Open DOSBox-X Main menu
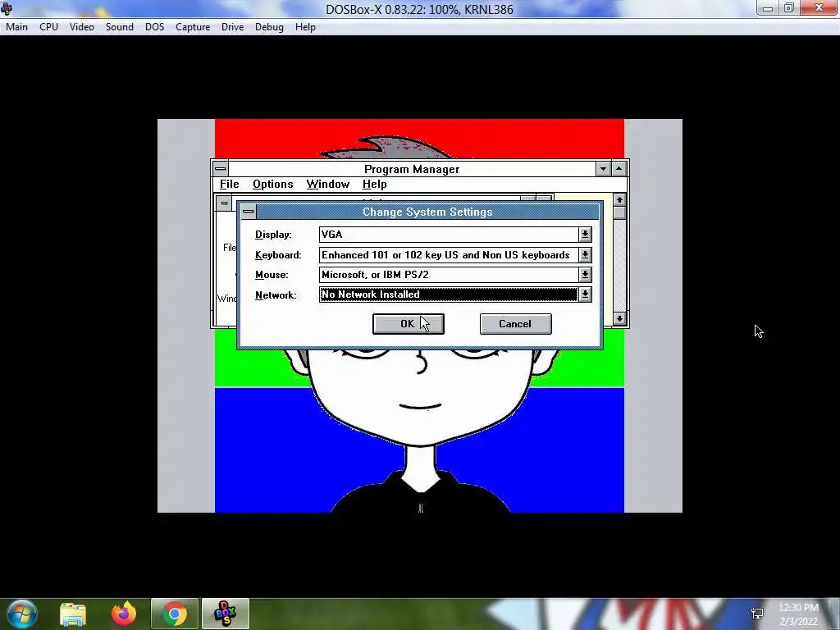 [16, 27]
